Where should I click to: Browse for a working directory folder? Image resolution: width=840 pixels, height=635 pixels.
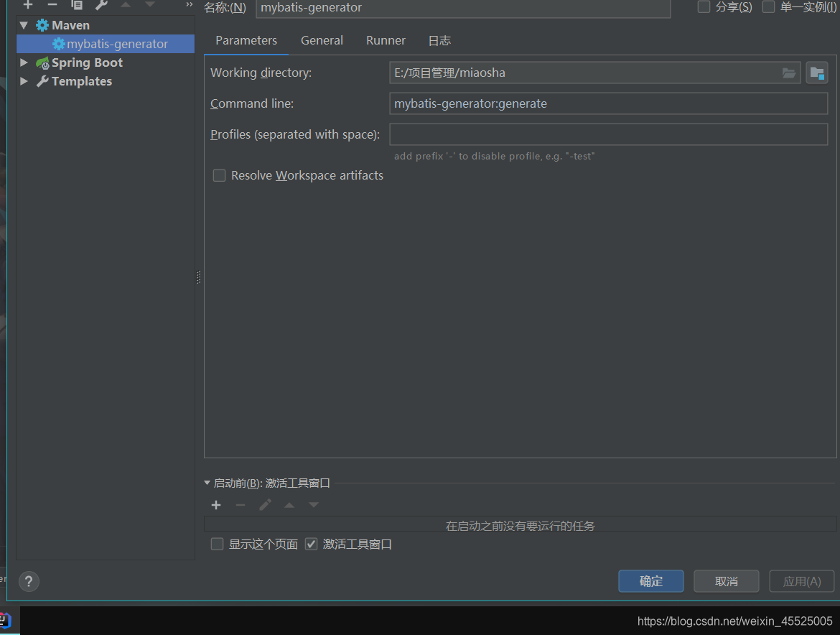788,73
